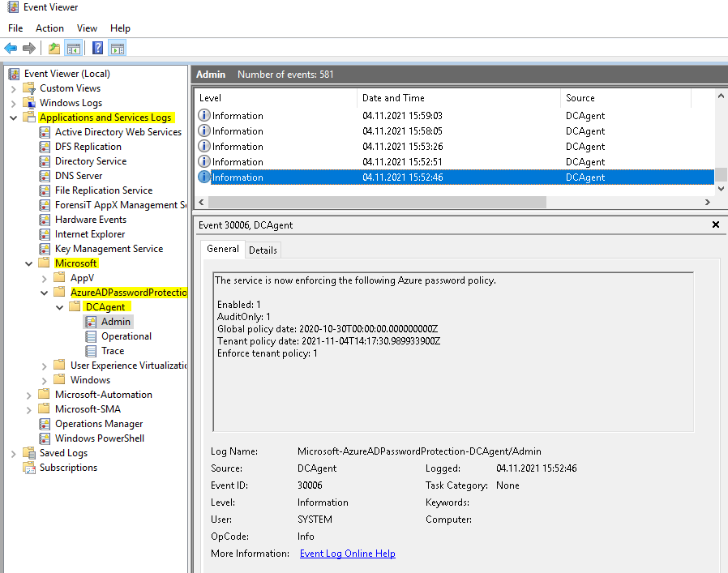Toggle the Show/Hide Action Pane icon

click(117, 48)
